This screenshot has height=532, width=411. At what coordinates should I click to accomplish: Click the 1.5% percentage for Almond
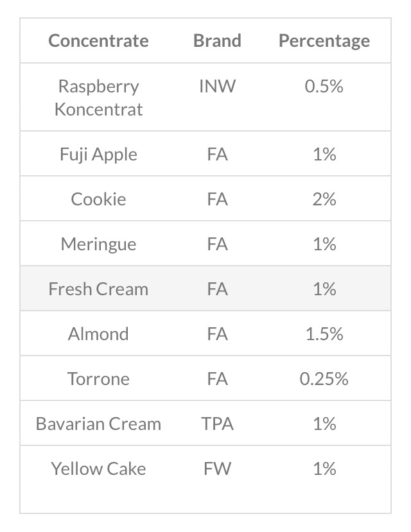[x=324, y=334]
